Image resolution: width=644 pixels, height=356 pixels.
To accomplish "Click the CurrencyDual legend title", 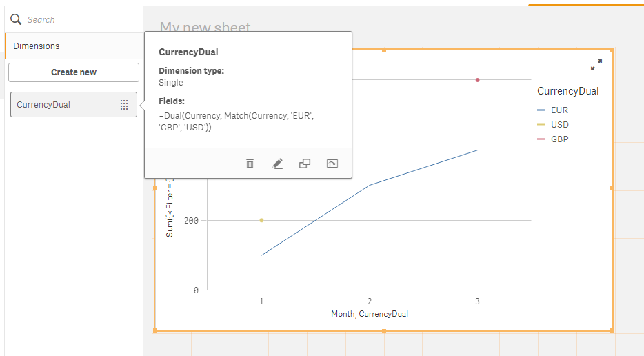I will (x=567, y=91).
